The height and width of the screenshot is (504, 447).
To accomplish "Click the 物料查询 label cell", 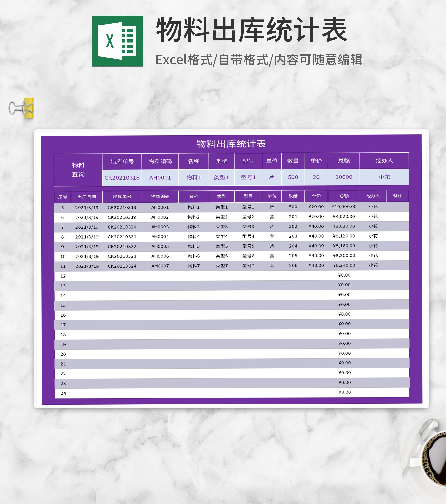I will [x=78, y=170].
